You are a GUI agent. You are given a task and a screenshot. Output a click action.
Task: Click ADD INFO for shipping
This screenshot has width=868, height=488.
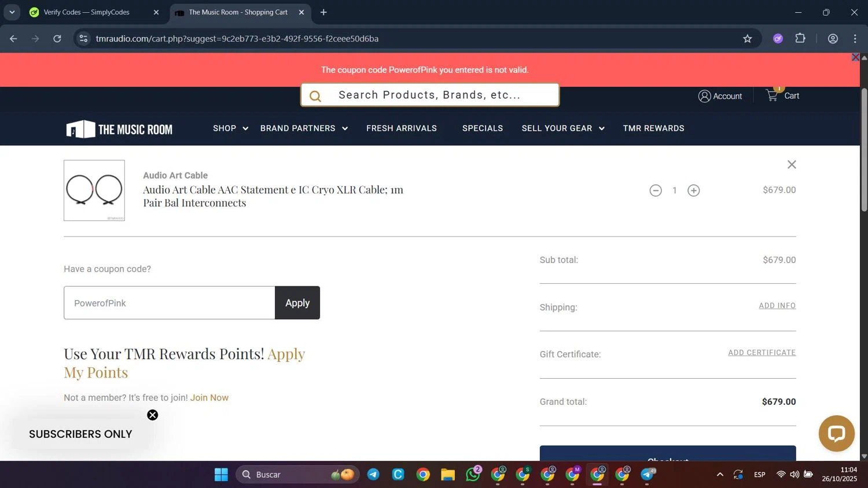point(777,306)
